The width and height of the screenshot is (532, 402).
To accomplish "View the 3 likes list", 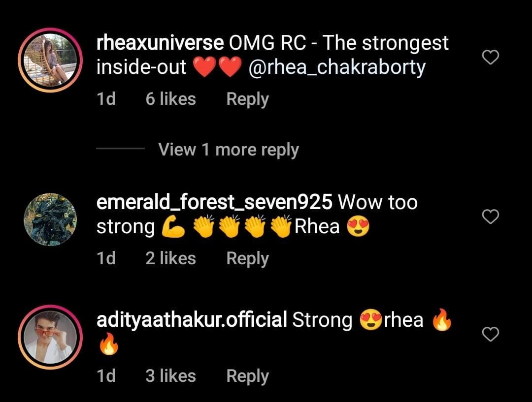I will click(x=170, y=376).
